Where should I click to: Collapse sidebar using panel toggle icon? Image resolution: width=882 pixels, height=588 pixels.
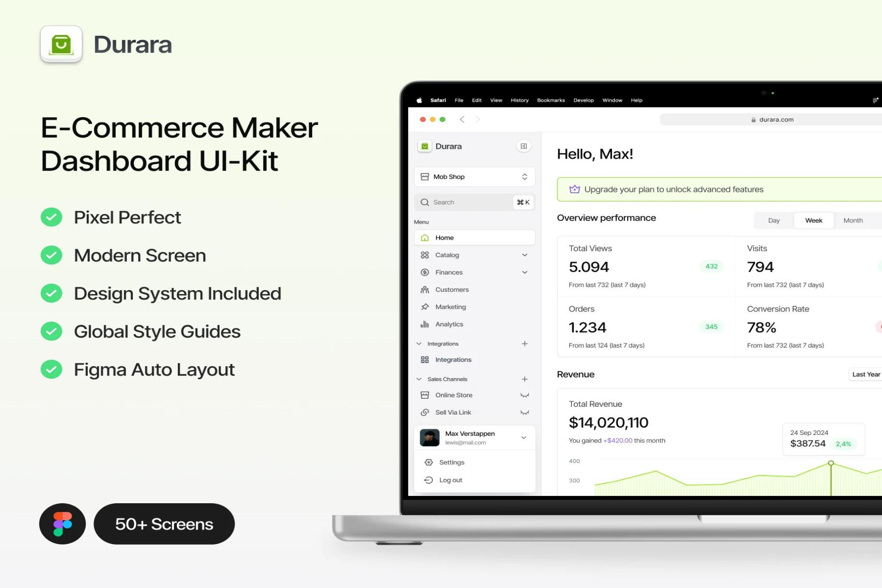523,146
